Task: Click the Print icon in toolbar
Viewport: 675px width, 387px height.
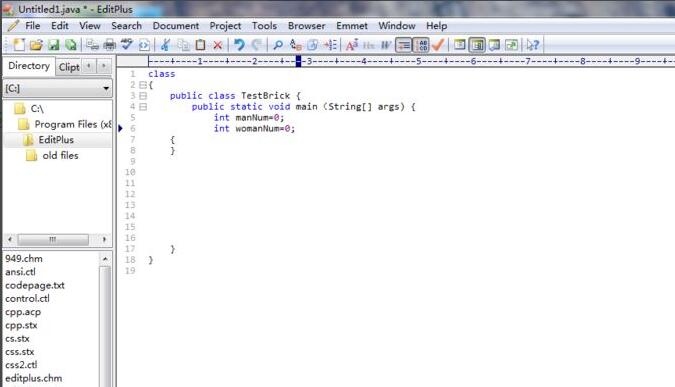Action: click(x=110, y=45)
